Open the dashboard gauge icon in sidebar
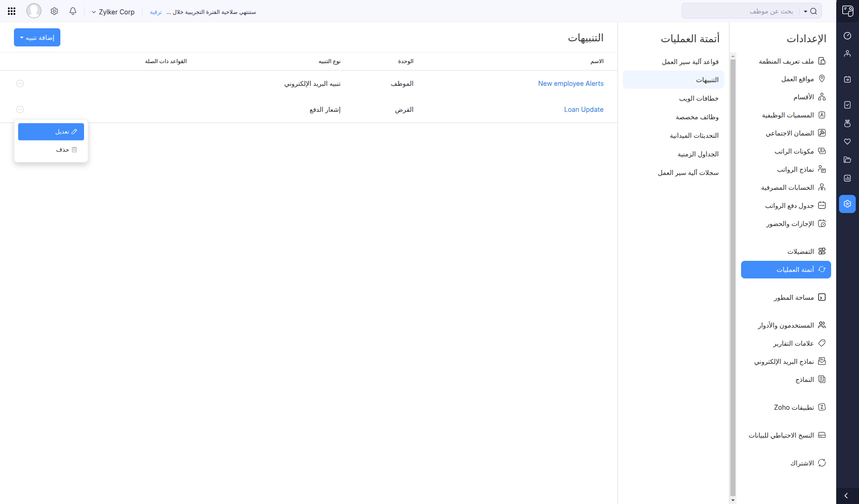Image resolution: width=859 pixels, height=504 pixels. (x=847, y=36)
